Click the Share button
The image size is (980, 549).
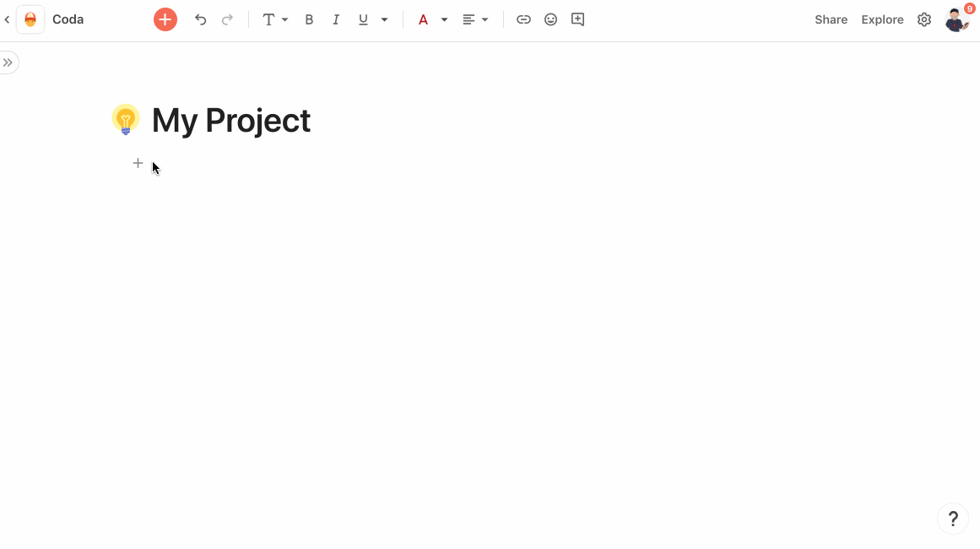tap(831, 19)
